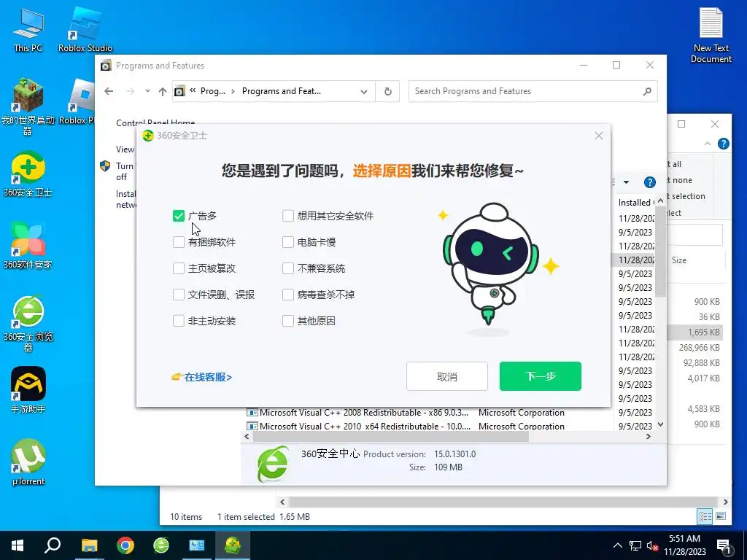Open recent locations dropdown arrow
The image size is (747, 560).
[147, 91]
